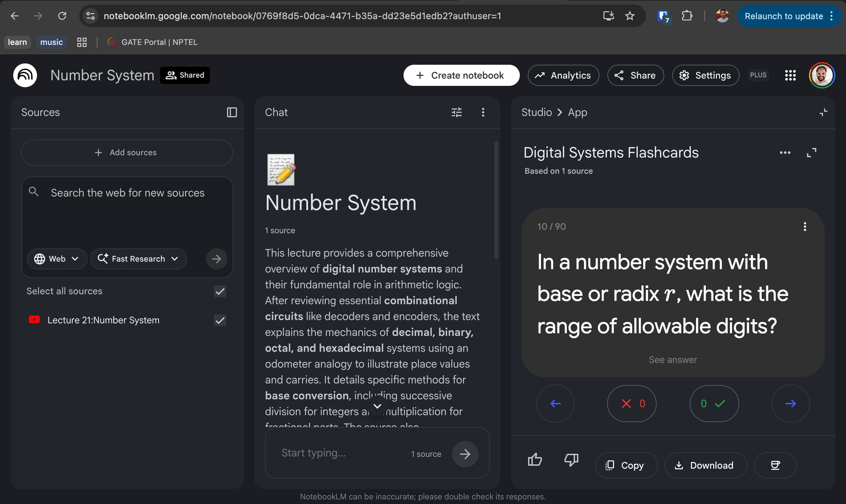Click the Studio breadcrumb item
The width and height of the screenshot is (846, 504).
536,112
